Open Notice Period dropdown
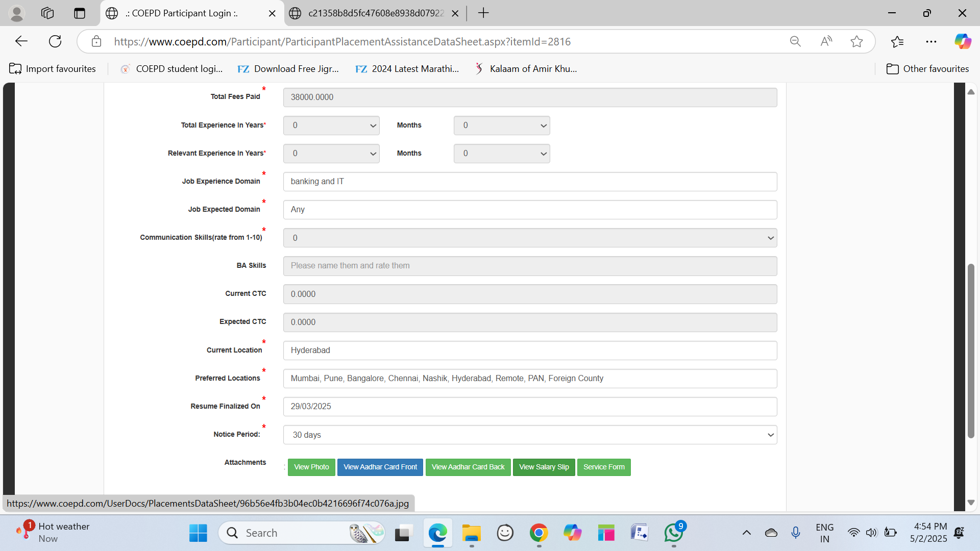This screenshot has width=980, height=551. (530, 435)
